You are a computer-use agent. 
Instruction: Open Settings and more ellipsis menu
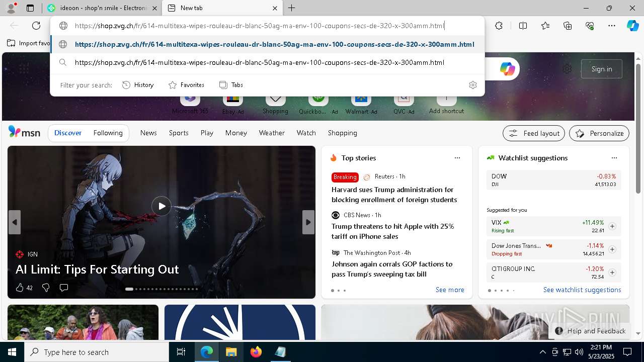click(x=612, y=26)
